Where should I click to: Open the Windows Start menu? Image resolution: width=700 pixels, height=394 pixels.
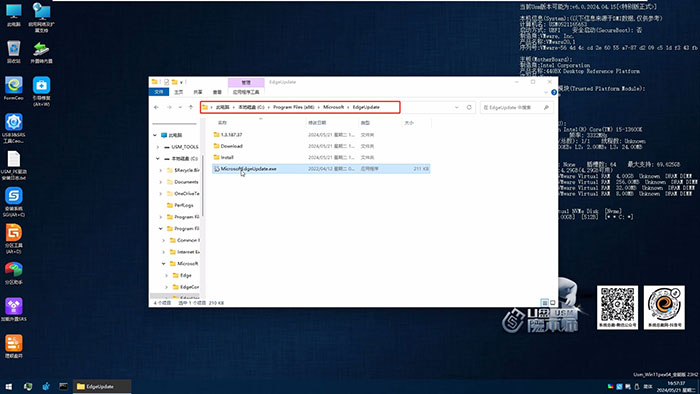pos(8,386)
